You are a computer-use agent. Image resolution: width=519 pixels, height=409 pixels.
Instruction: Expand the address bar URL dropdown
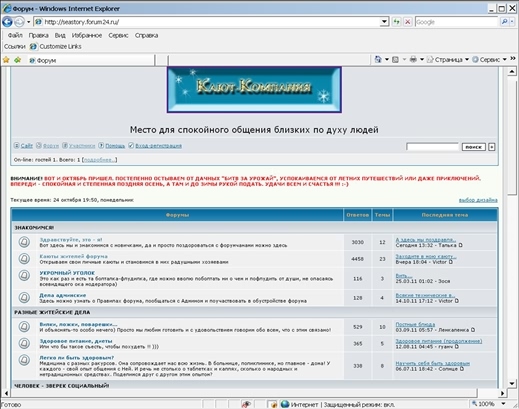coord(384,22)
